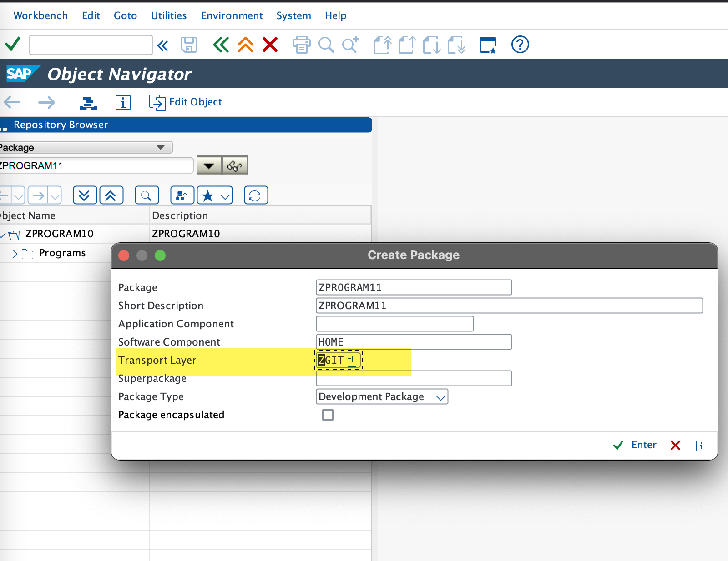Click the orange Exit up-arrows icon
The image size is (728, 561).
click(x=246, y=45)
